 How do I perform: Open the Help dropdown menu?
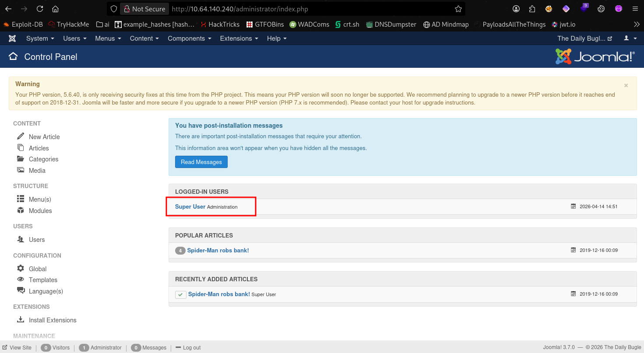coord(277,38)
